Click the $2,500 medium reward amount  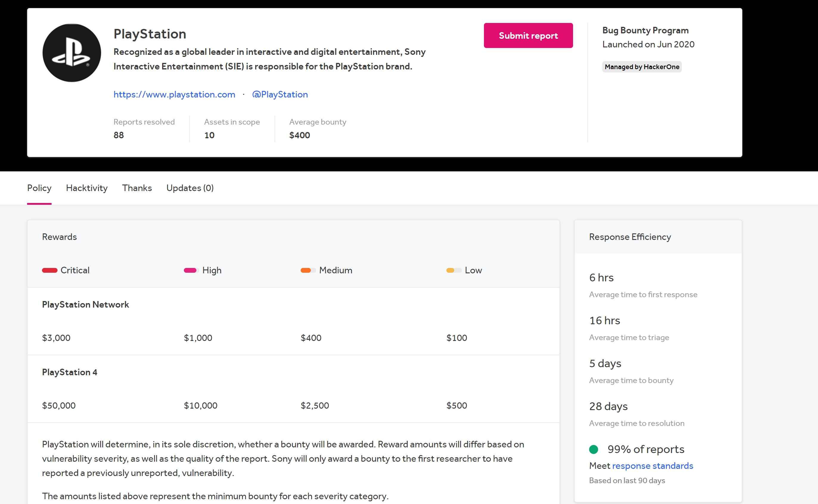click(315, 406)
